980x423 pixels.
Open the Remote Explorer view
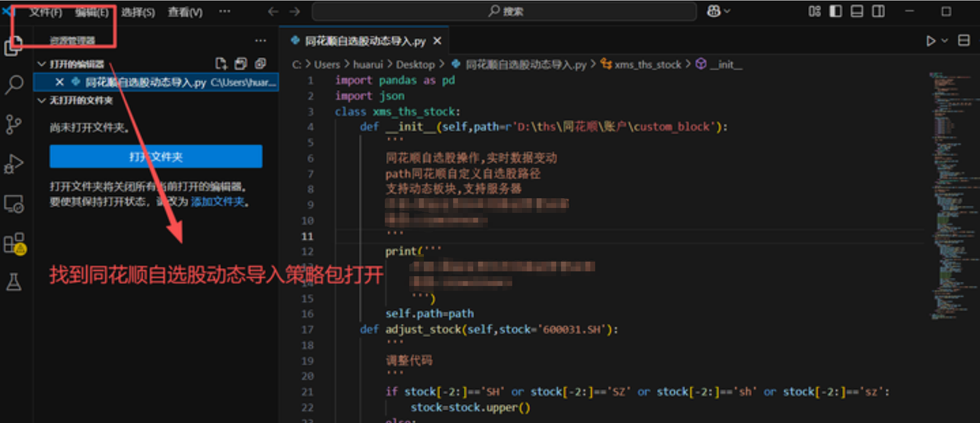pyautogui.click(x=14, y=203)
